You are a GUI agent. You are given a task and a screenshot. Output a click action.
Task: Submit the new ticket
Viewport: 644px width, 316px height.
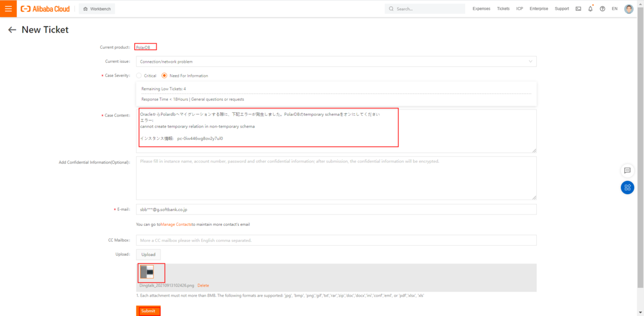[x=148, y=311]
